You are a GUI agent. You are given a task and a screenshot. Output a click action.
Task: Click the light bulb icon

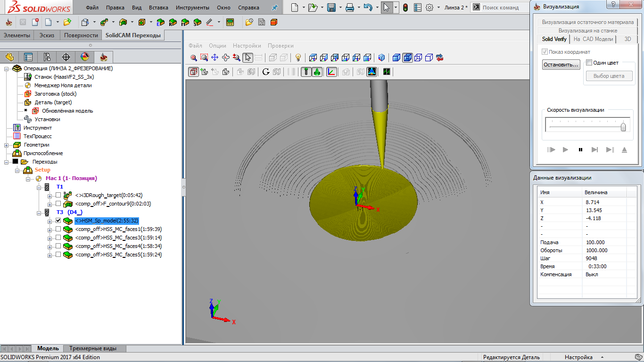(298, 58)
